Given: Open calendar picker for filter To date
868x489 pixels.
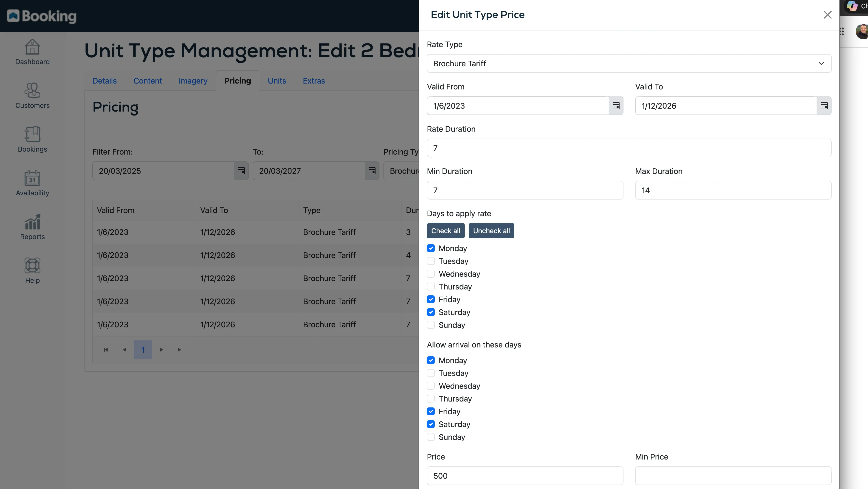Looking at the screenshot, I should click(x=372, y=171).
